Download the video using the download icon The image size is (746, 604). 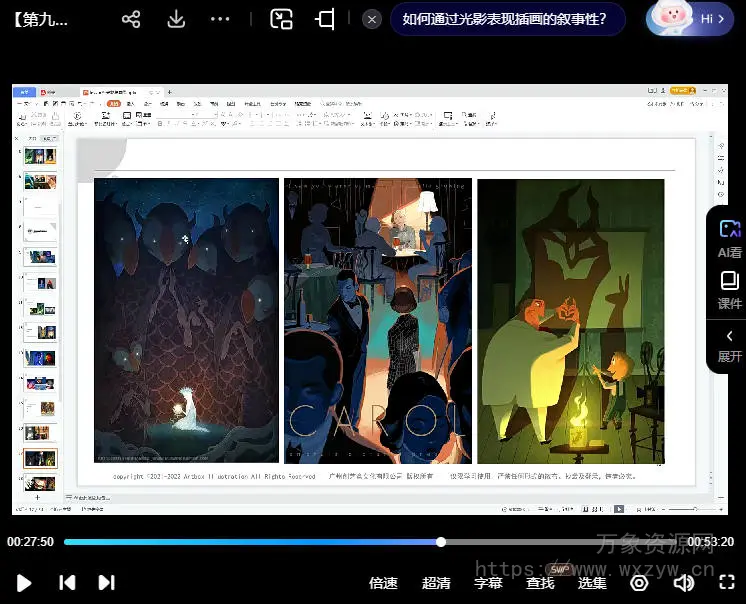pyautogui.click(x=176, y=19)
